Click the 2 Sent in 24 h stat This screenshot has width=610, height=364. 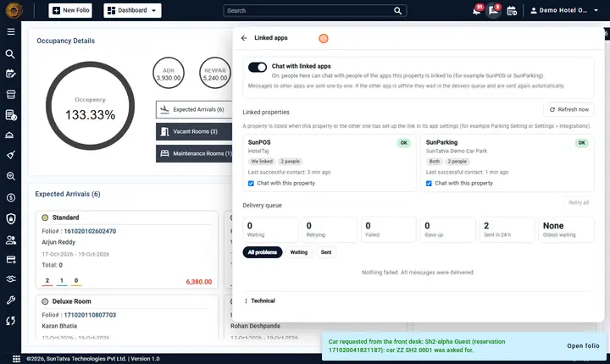[x=507, y=230]
